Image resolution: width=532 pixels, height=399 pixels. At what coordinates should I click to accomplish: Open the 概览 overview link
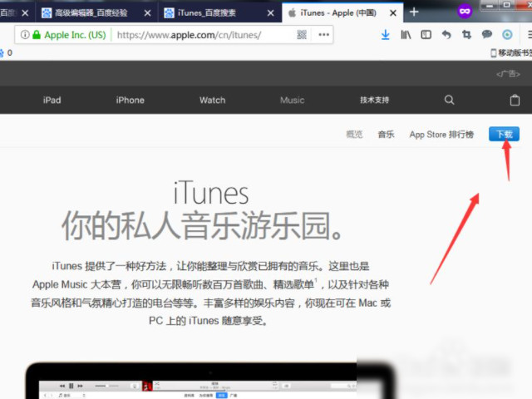coord(354,135)
